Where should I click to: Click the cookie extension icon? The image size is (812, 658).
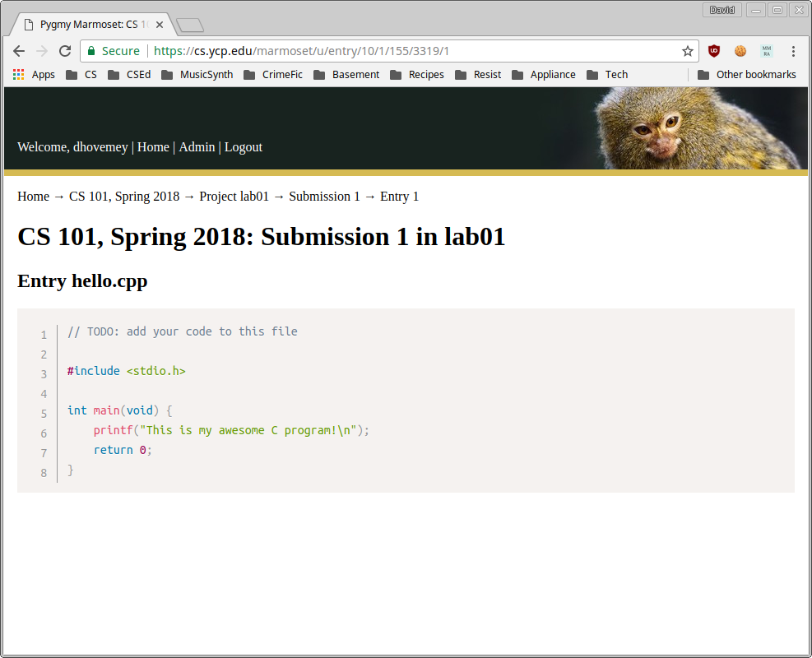740,51
